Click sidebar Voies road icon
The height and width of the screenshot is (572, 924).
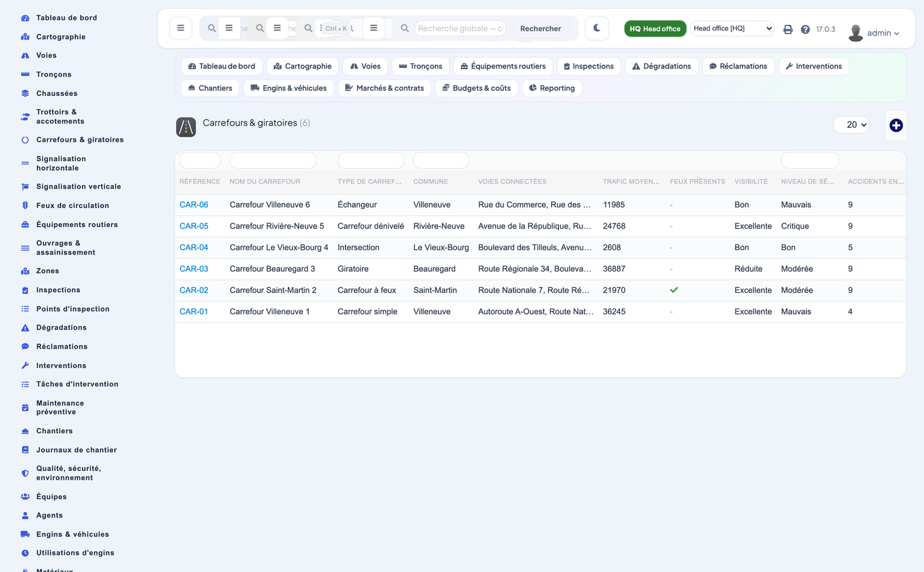(x=25, y=56)
